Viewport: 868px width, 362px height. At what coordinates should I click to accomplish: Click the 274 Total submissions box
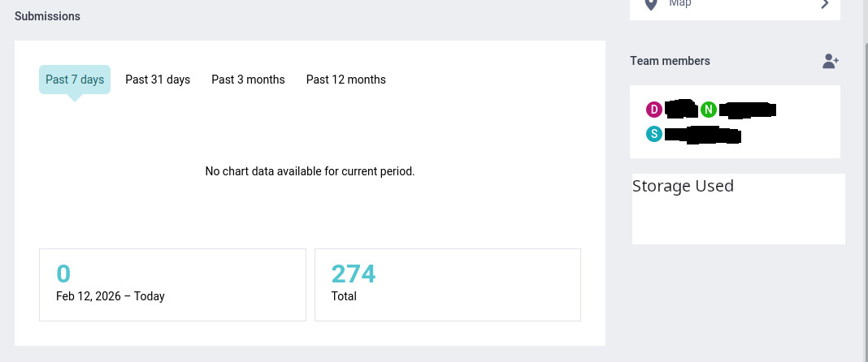(x=447, y=284)
